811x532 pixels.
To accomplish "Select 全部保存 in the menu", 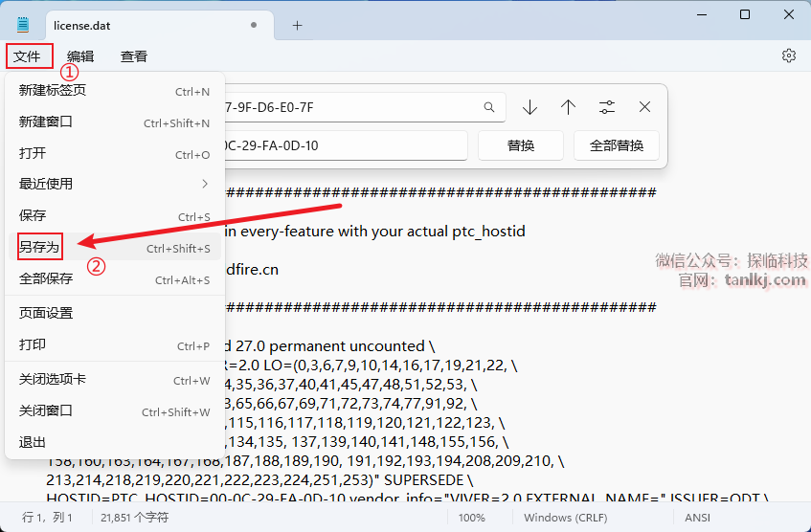I will pos(46,279).
